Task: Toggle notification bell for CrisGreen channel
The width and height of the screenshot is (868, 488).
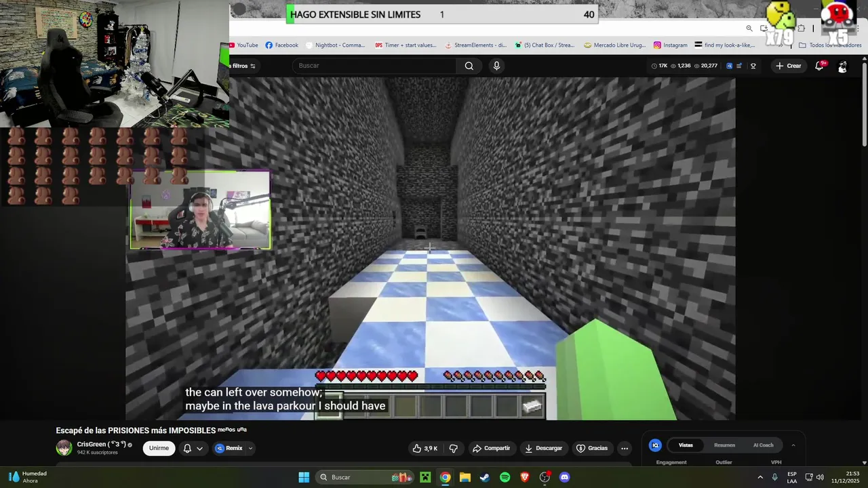Action: [x=187, y=448]
